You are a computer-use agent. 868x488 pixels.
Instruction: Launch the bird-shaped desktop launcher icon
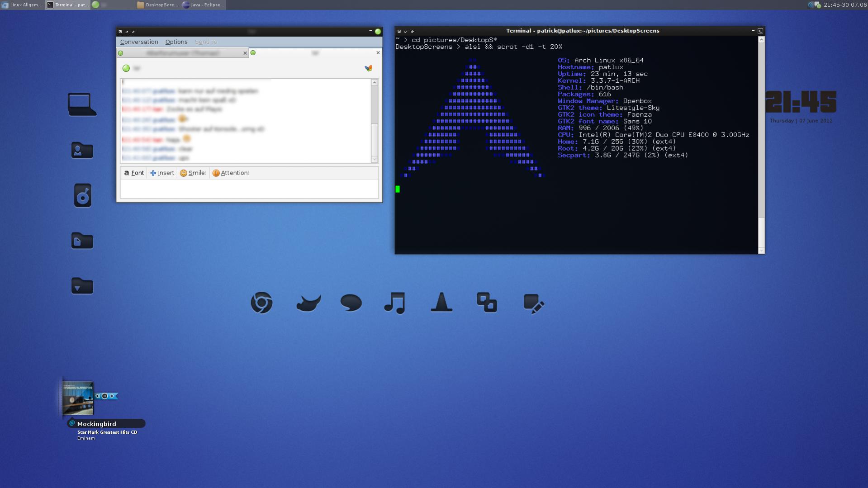[308, 303]
